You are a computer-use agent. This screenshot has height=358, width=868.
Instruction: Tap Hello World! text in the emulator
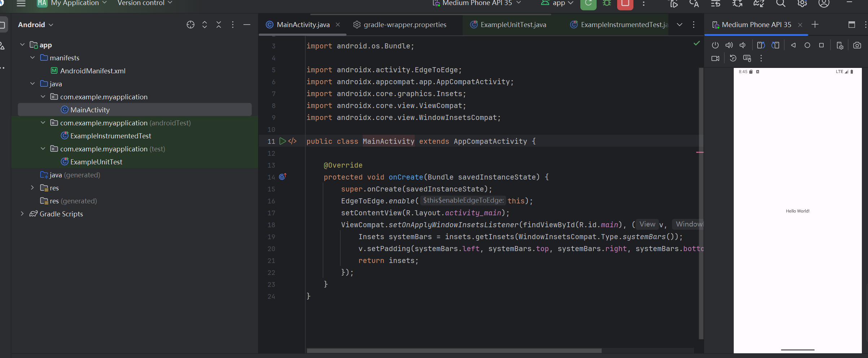(x=798, y=211)
